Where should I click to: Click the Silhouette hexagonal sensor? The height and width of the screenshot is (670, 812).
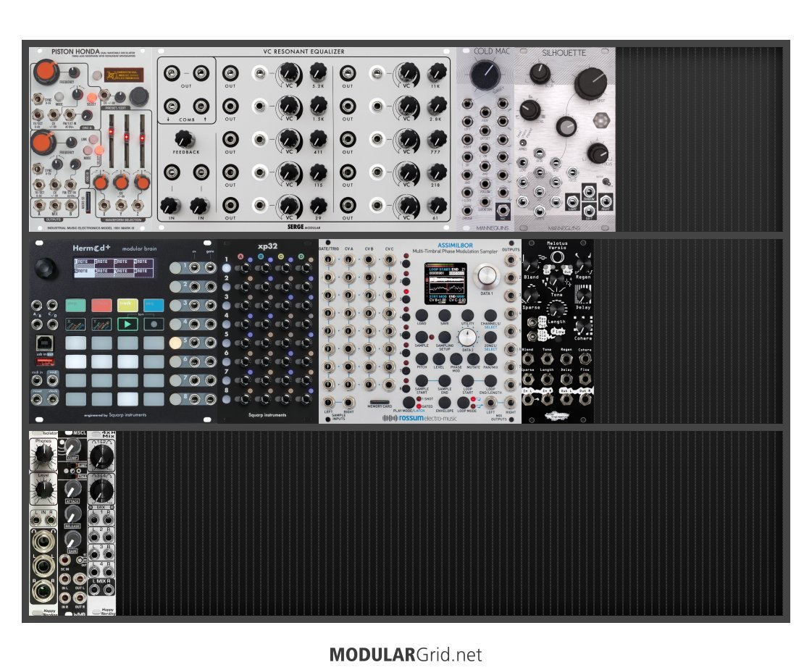pos(600,121)
